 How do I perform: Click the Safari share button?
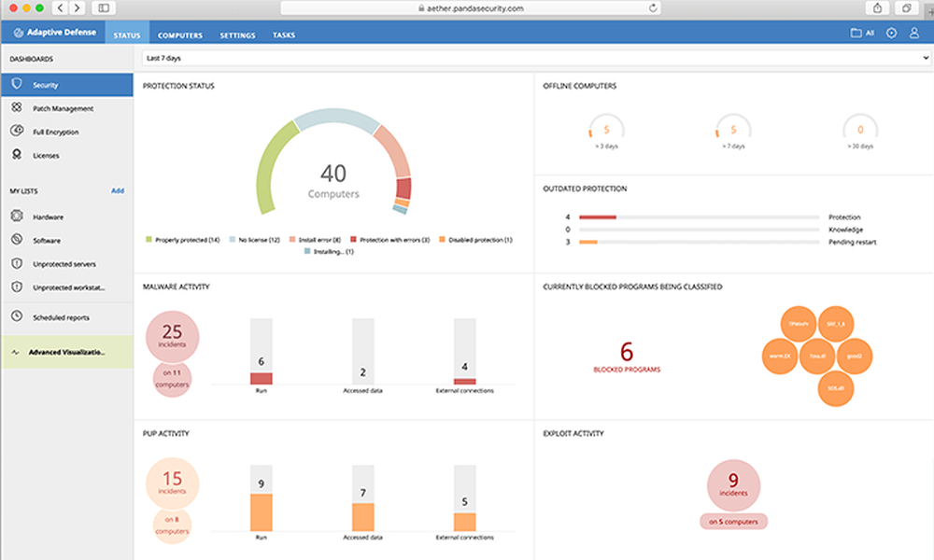pos(877,7)
